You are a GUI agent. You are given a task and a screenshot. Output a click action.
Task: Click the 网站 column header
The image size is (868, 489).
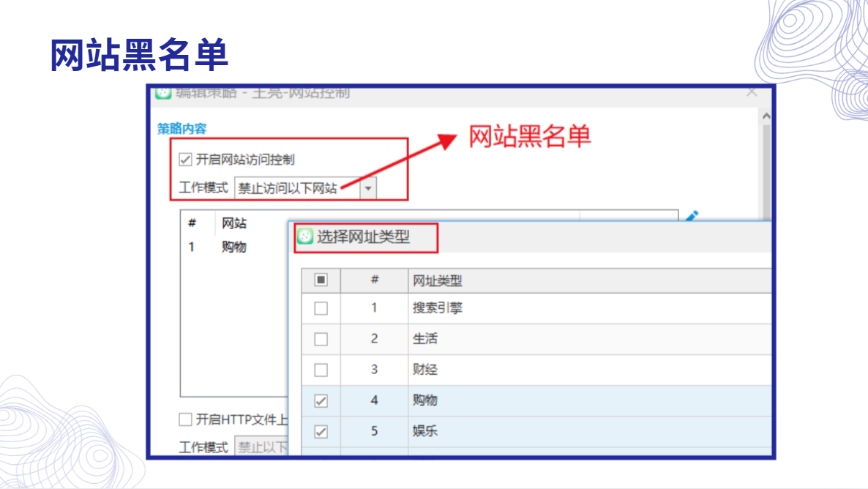click(233, 223)
